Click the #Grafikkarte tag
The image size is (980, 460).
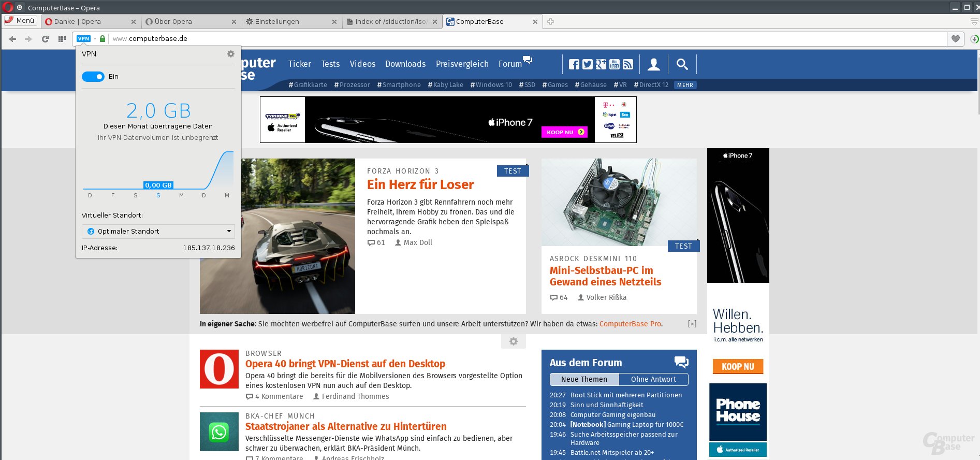(308, 85)
